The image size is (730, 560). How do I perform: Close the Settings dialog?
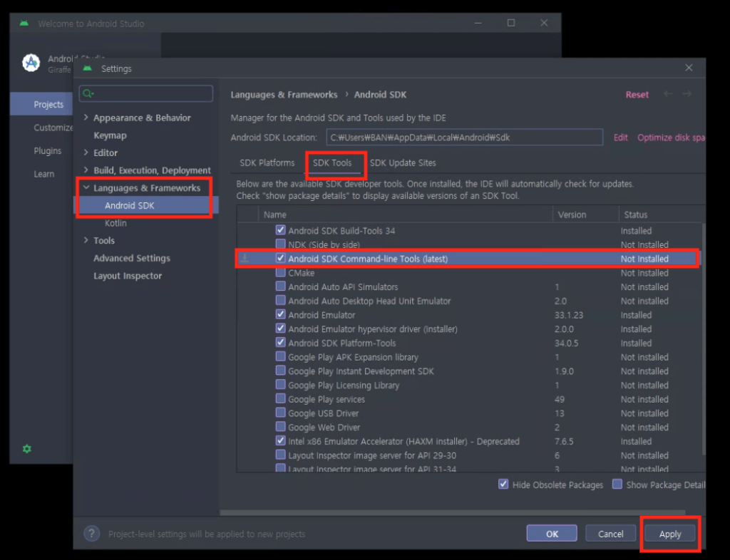coord(689,68)
